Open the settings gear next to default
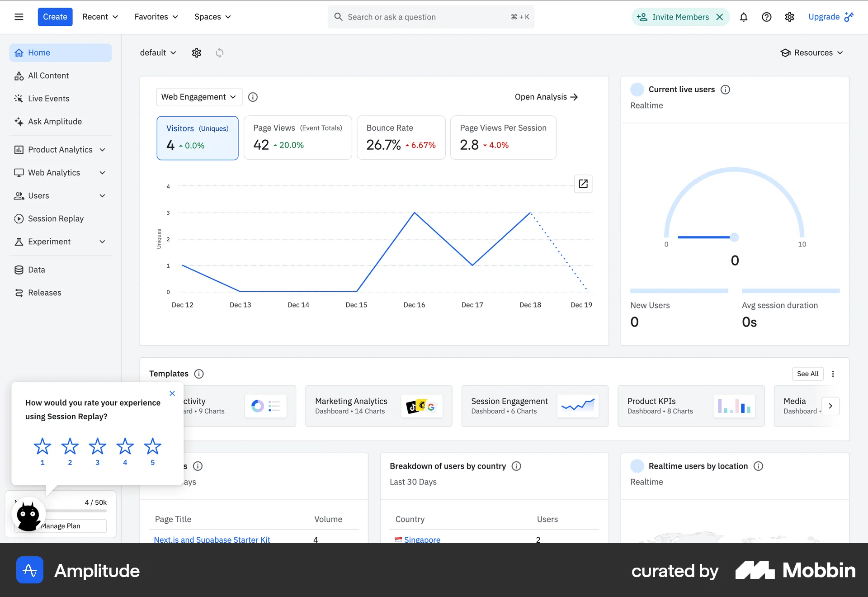Viewport: 868px width, 597px height. pyautogui.click(x=197, y=52)
